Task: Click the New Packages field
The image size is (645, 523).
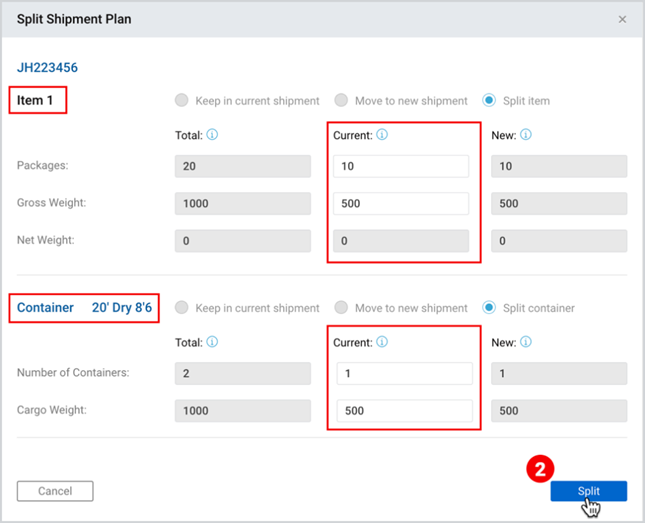Action: pyautogui.click(x=559, y=166)
